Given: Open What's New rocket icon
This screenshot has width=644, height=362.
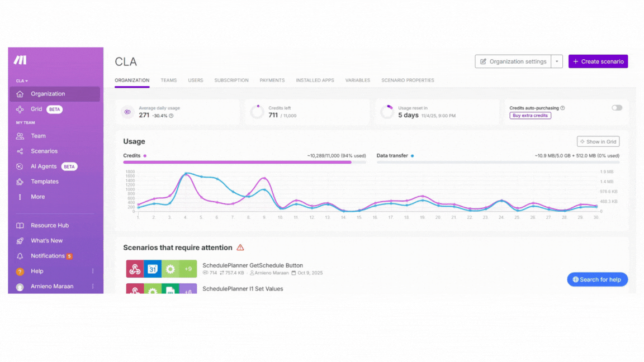Looking at the screenshot, I should point(20,241).
